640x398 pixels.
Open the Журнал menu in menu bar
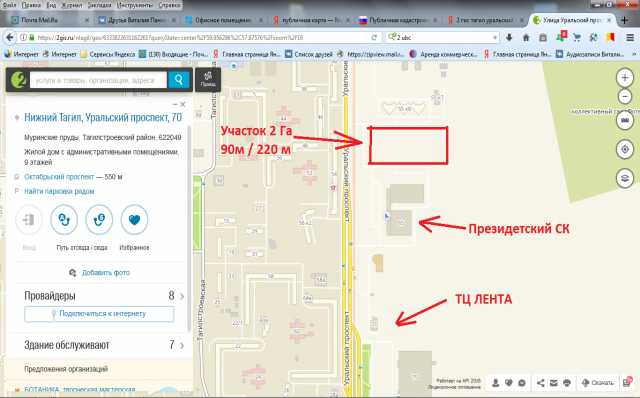tap(71, 5)
